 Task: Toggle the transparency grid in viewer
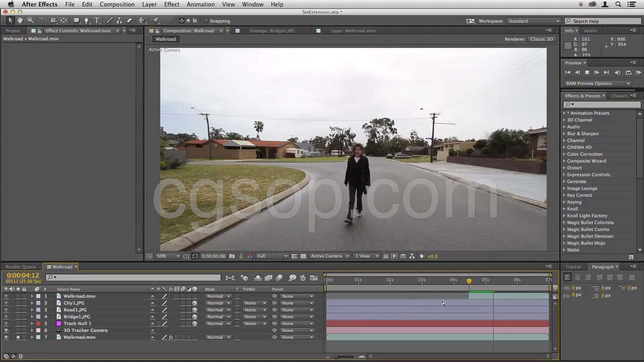pyautogui.click(x=303, y=256)
